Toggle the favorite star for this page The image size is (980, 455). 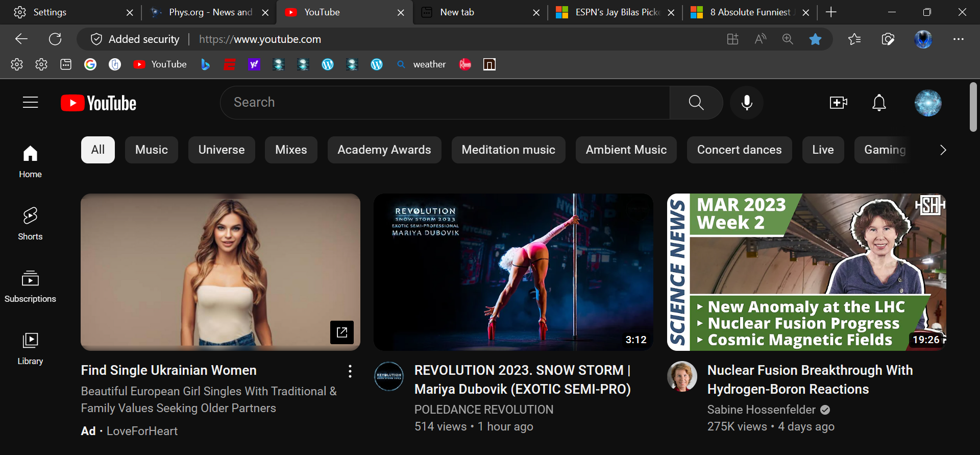tap(815, 39)
